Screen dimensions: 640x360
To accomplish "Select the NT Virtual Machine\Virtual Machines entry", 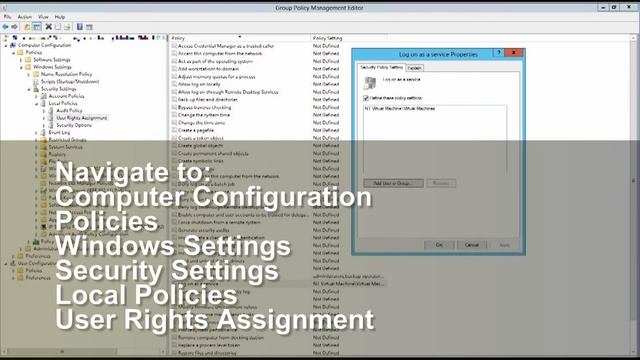I will (x=400, y=109).
